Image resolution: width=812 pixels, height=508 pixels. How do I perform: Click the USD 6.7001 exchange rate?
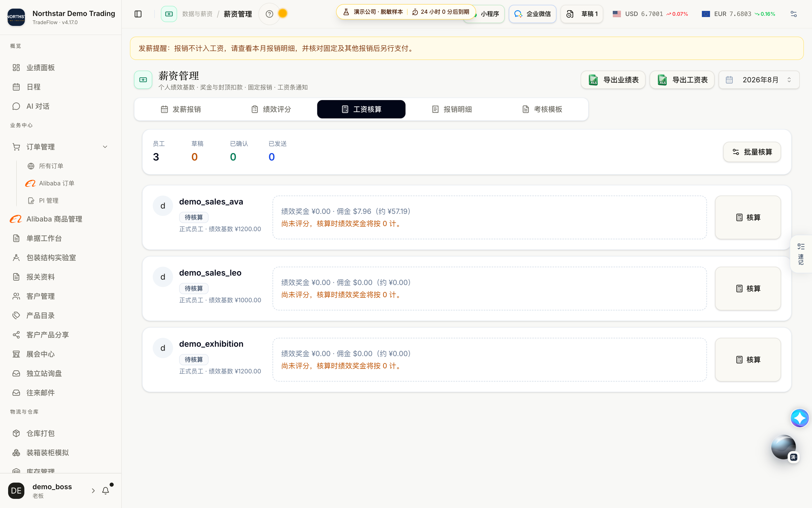pyautogui.click(x=650, y=14)
